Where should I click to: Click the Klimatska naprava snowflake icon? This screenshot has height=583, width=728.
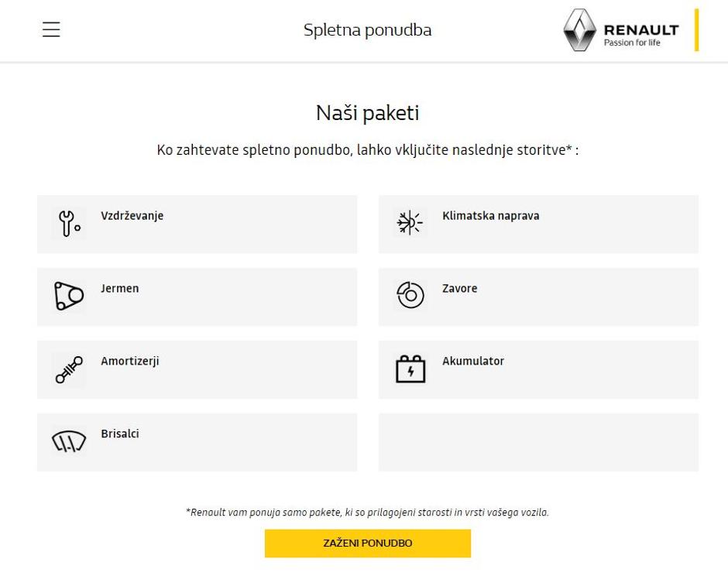coord(410,222)
